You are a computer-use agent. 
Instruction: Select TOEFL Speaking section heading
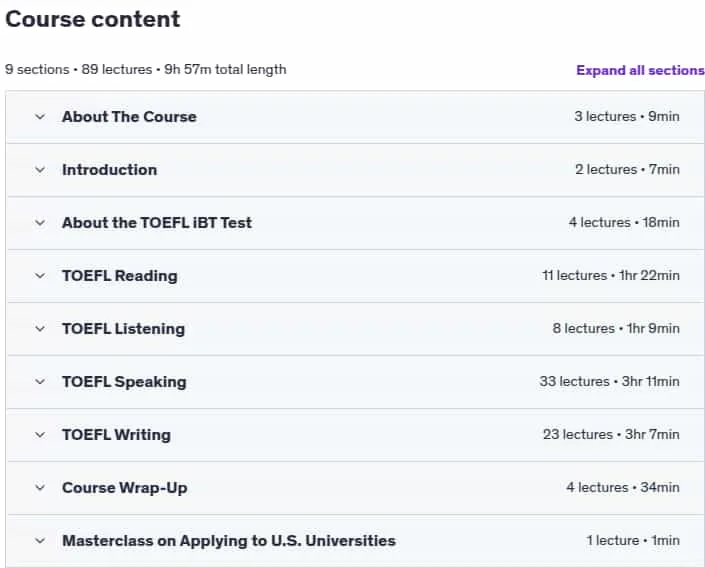[124, 382]
